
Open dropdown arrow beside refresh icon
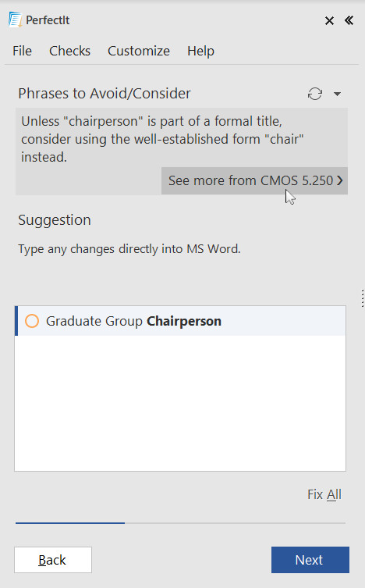(337, 94)
